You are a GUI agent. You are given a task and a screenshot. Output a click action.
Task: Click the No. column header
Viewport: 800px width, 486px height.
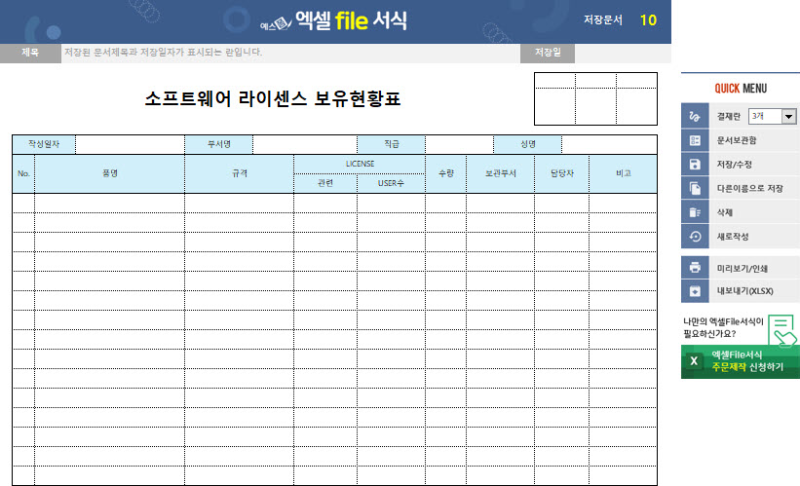[x=23, y=173]
